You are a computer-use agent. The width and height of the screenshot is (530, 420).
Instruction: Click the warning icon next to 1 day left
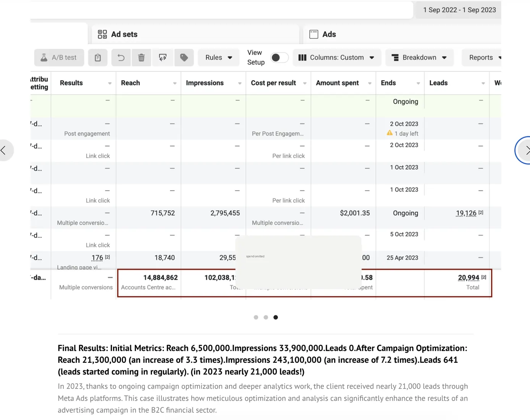[389, 133]
